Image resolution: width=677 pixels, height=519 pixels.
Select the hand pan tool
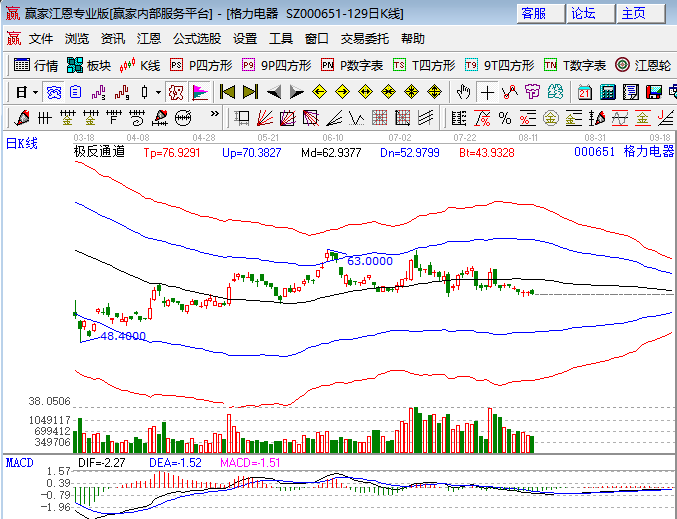point(464,92)
